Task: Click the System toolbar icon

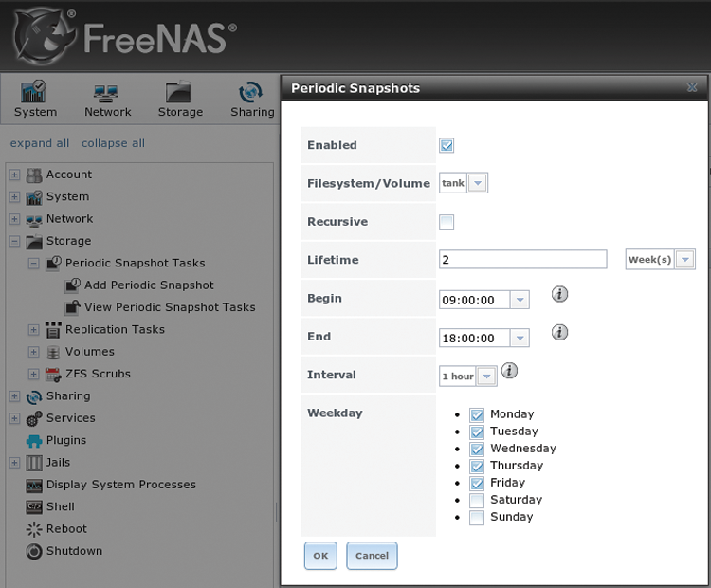Action: click(34, 93)
